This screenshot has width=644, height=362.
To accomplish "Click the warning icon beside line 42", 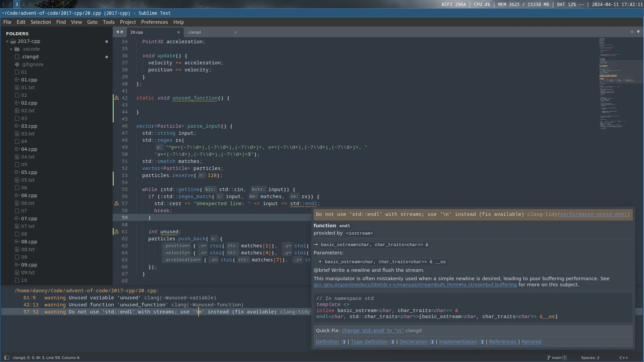I will pos(116,98).
